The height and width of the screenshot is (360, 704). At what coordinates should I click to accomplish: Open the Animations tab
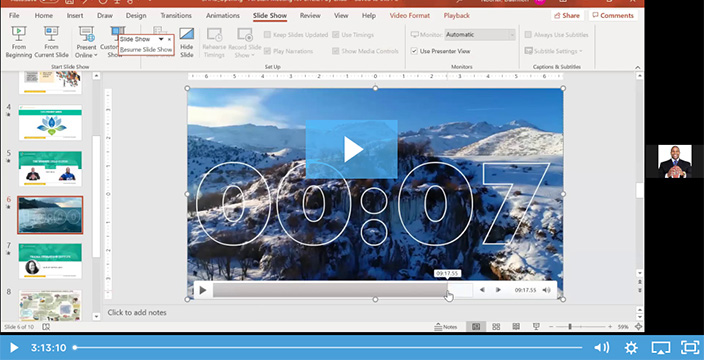point(223,15)
